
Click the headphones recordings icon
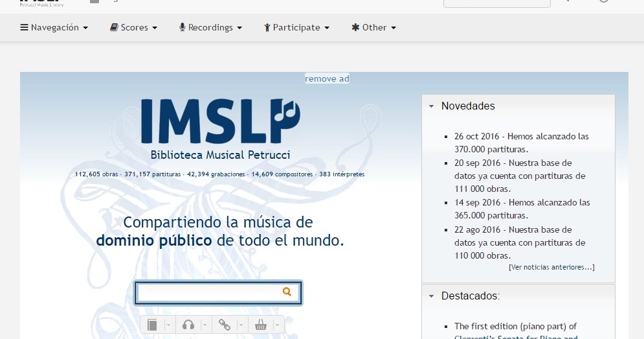pyautogui.click(x=188, y=325)
